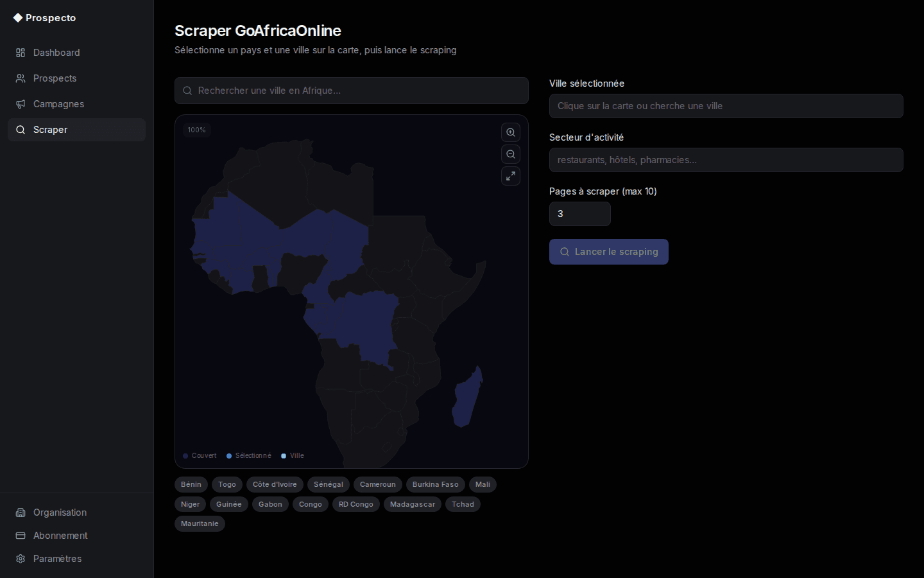Click the Couvert legend label
Viewport: 924px width, 578px height.
point(204,456)
